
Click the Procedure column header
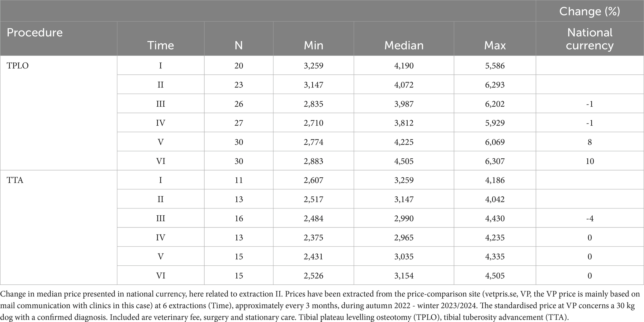pos(35,33)
